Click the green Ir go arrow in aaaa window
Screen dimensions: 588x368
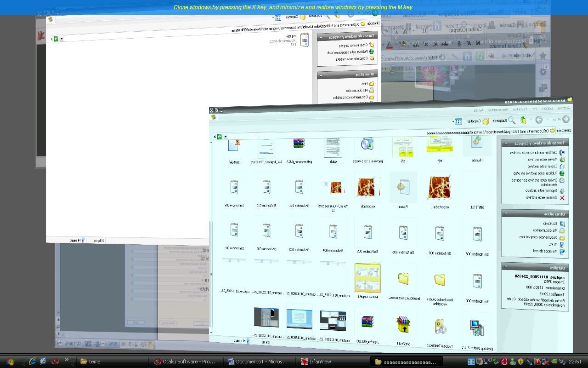click(220, 137)
